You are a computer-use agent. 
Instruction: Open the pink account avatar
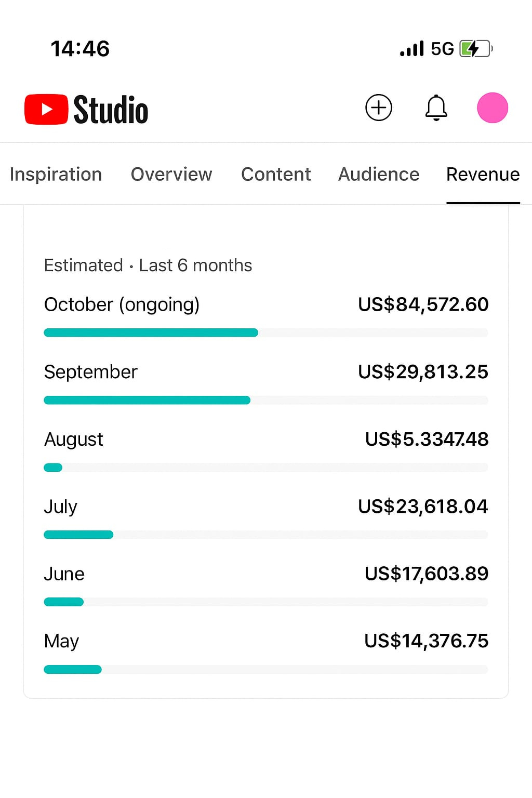493,108
